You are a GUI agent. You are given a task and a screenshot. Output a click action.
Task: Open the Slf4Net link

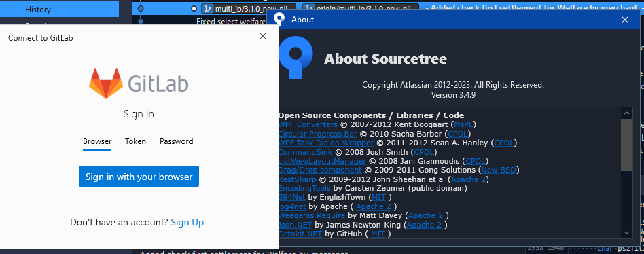coord(292,198)
